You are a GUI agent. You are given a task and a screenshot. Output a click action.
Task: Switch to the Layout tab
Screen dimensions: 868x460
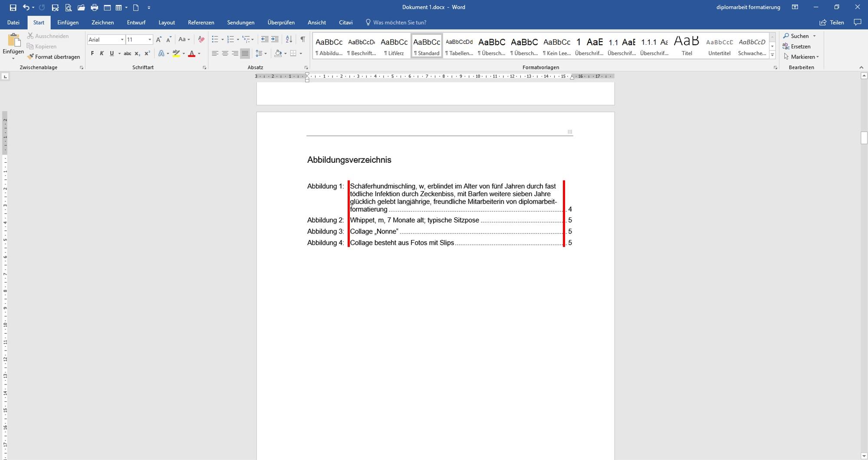[x=167, y=23]
